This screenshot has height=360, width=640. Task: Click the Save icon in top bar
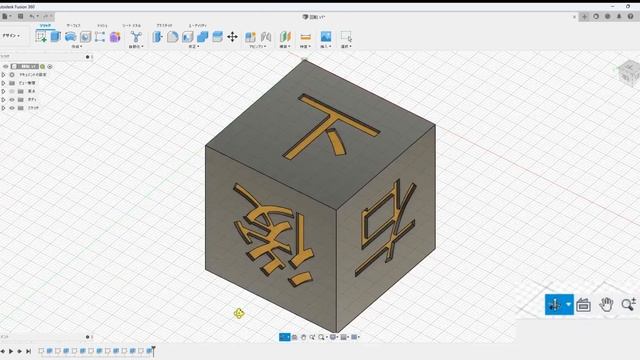click(20, 16)
